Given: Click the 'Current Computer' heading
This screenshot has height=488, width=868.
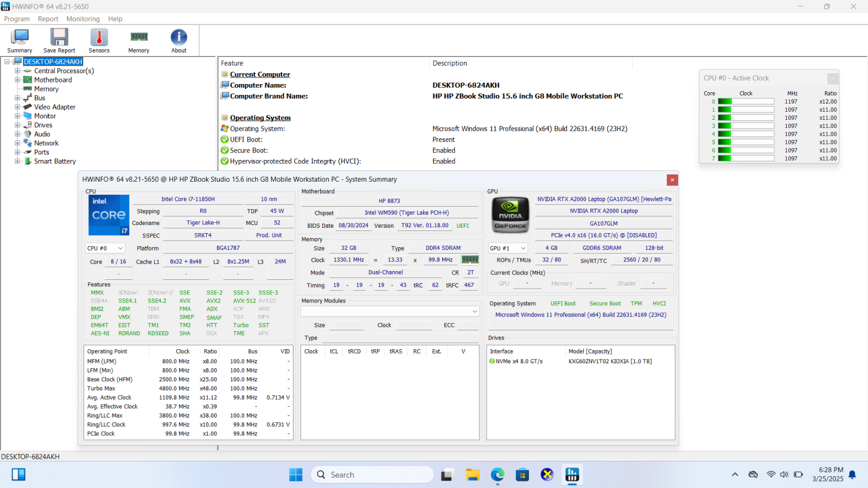Looking at the screenshot, I should 260,74.
